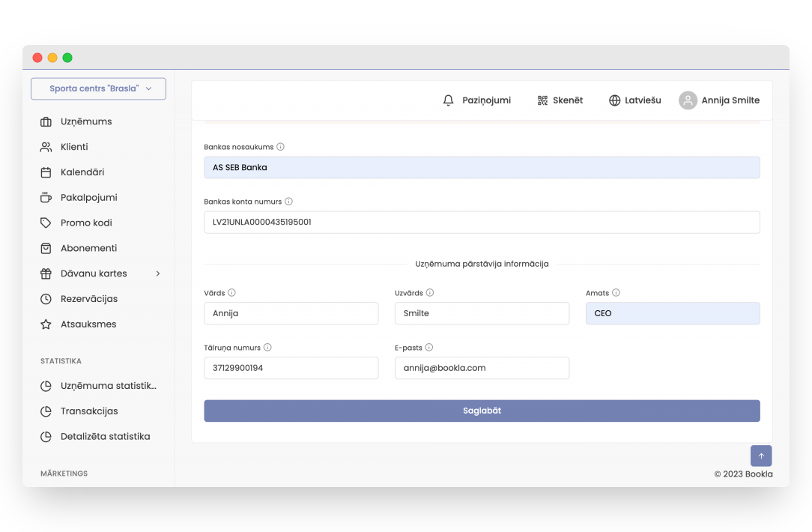Screen dimensions: 812x532
Task: Click the Bankas konta numurs field
Action: pos(482,222)
